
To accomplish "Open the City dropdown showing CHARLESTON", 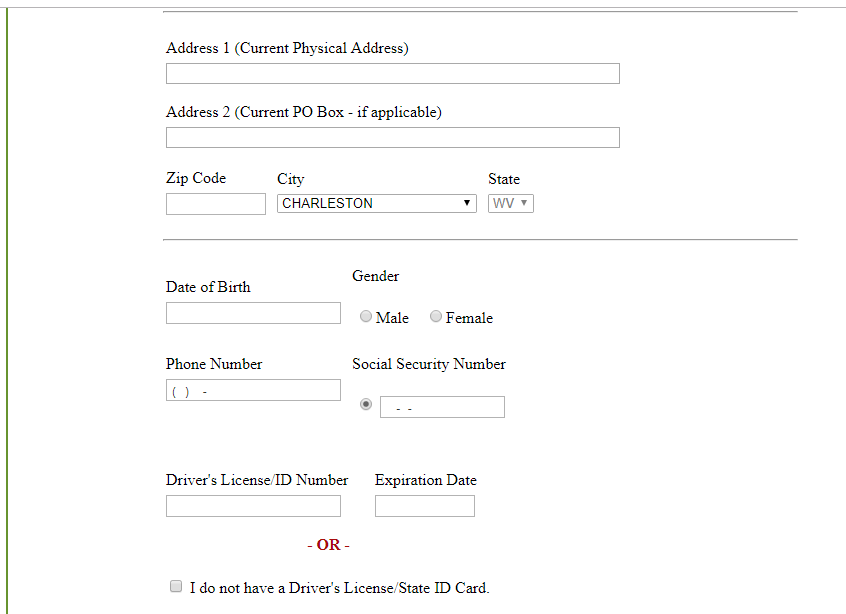I will pos(376,204).
